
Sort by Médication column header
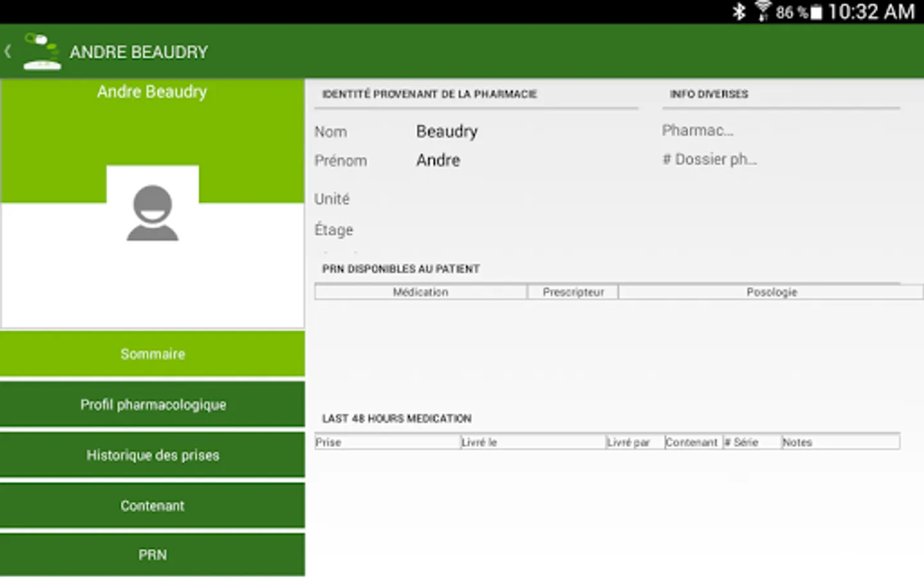(421, 292)
